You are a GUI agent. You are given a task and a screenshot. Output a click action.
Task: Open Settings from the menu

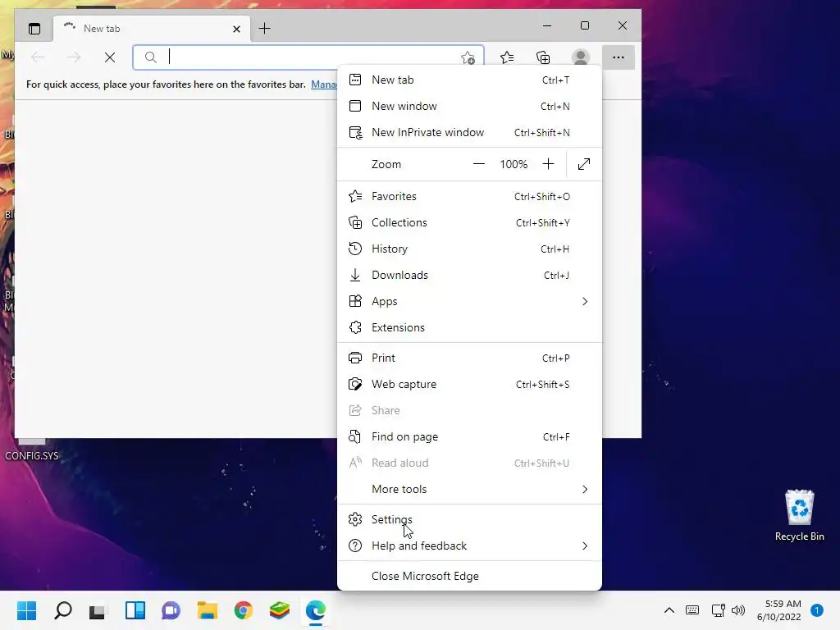(x=469, y=519)
